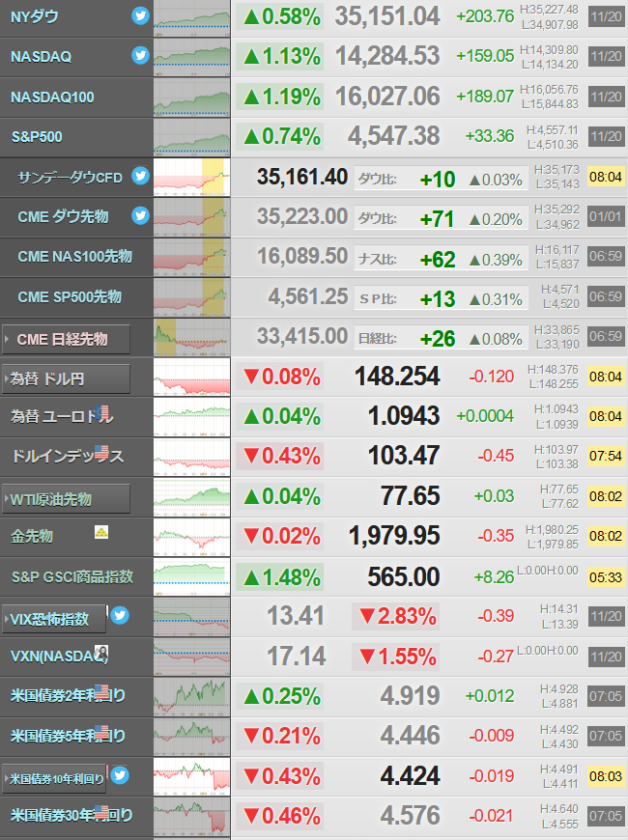Expand the 為替 ドル円 button

click(x=66, y=379)
